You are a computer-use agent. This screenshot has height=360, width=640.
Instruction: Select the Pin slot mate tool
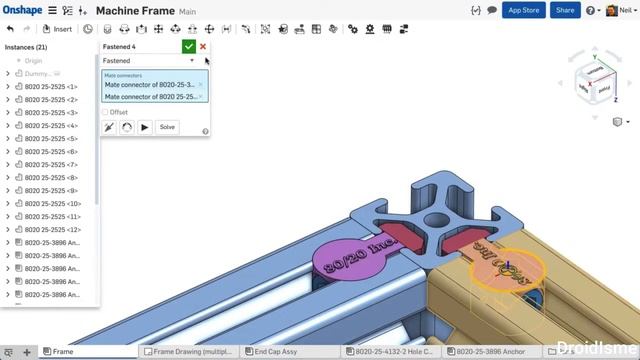192,29
